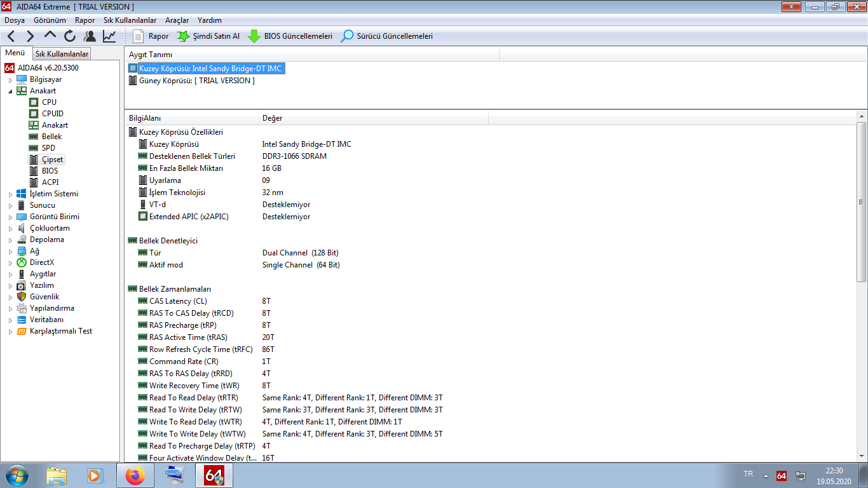Open the Dosya menu
Viewport: 868px width, 488px height.
coord(15,20)
